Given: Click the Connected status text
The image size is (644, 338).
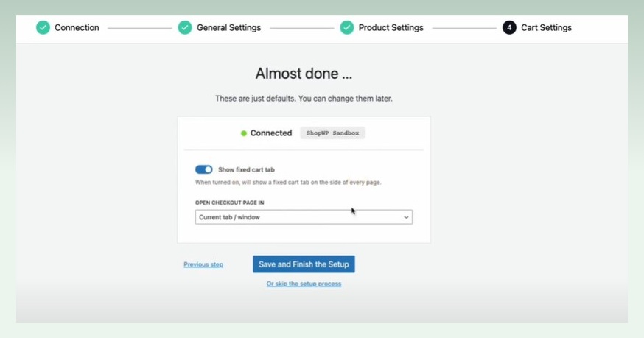Looking at the screenshot, I should 271,133.
